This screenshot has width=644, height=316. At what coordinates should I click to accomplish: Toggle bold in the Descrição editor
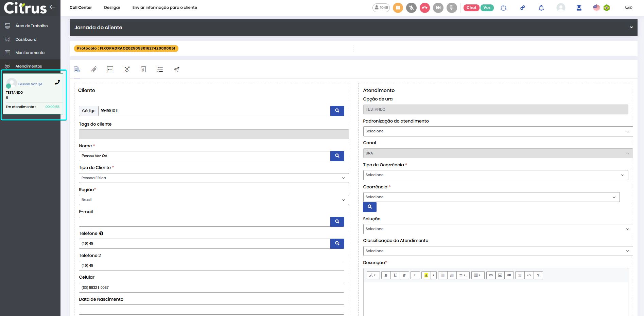click(x=386, y=275)
